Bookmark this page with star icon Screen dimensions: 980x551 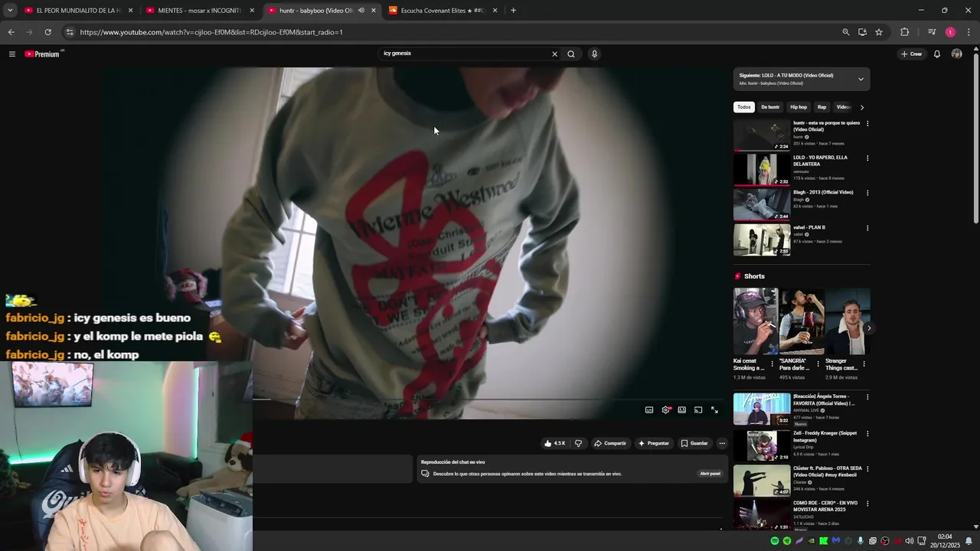click(x=879, y=32)
